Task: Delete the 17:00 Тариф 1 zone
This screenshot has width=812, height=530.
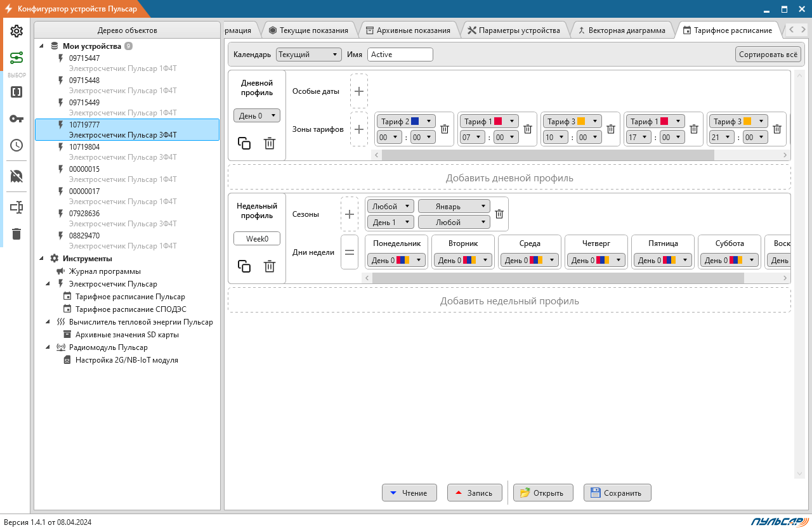Action: coord(694,129)
